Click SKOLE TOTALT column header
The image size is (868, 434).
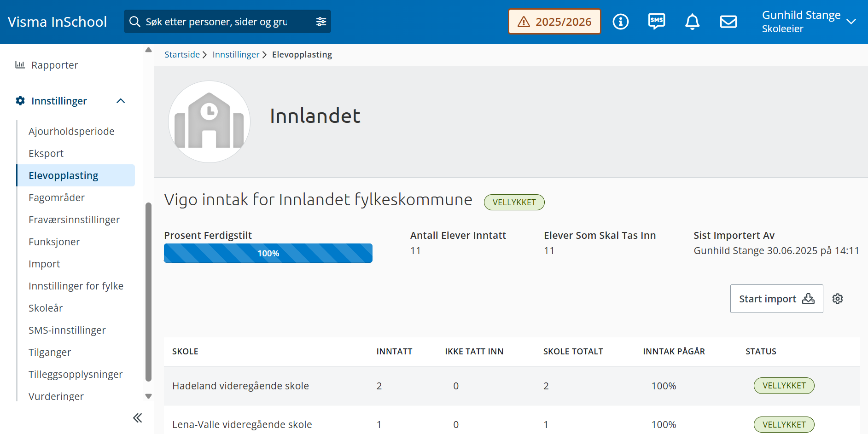(x=573, y=352)
